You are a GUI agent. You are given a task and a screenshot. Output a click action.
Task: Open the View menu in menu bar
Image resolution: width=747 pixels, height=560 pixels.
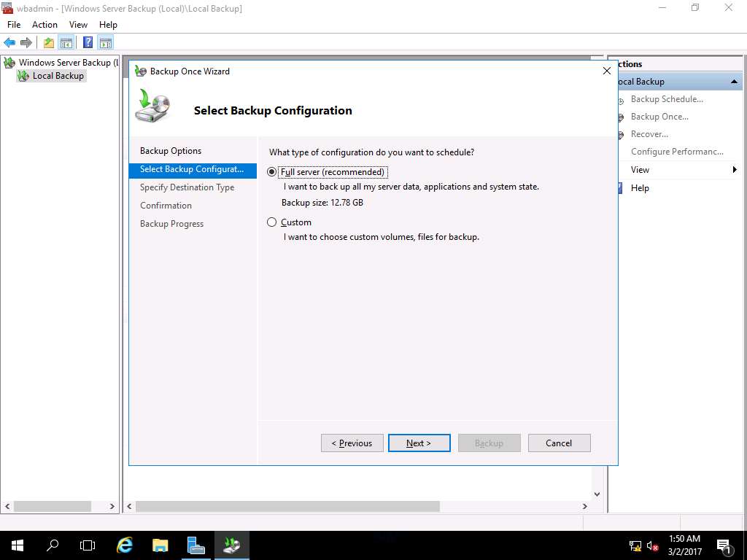78,25
